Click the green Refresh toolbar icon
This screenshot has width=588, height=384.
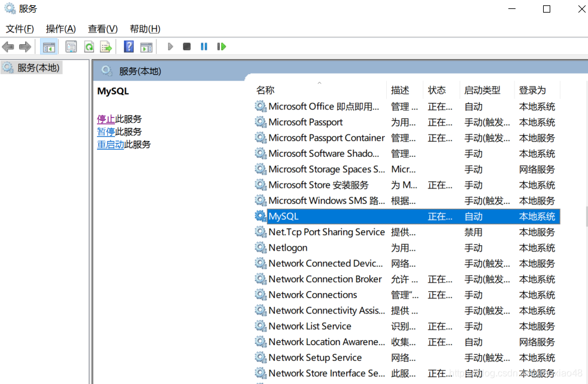tap(89, 47)
